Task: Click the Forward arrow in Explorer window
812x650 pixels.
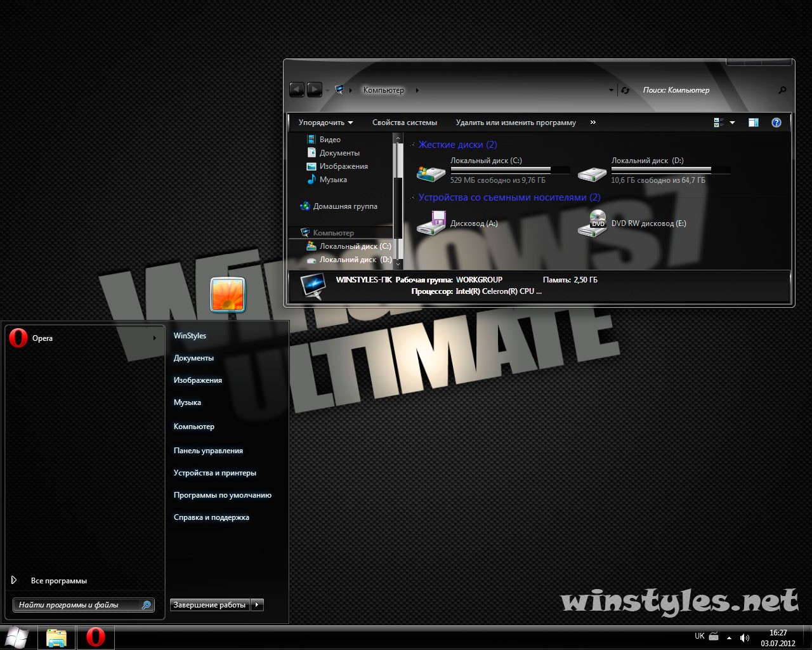Action: (315, 90)
